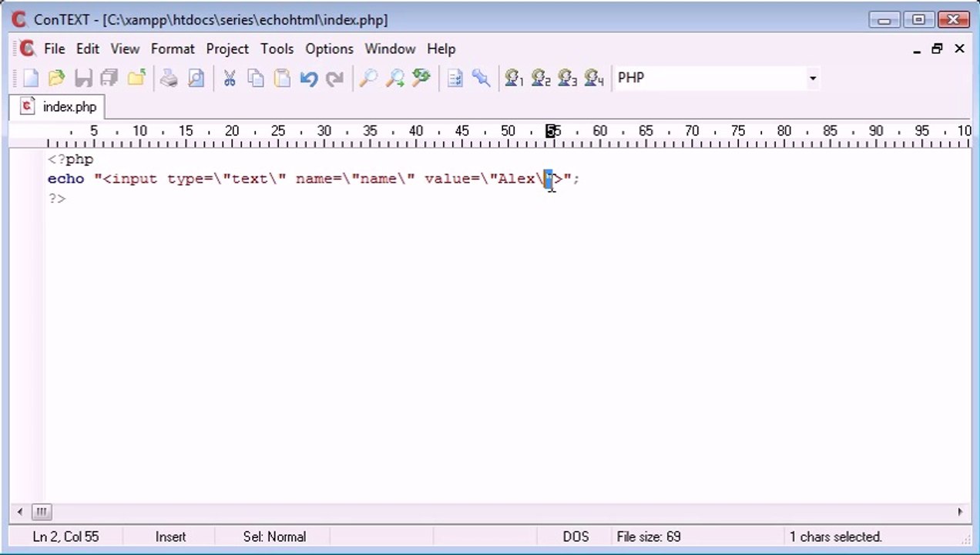Click the Sel: Normal status panel
The width and height of the screenshot is (980, 555).
pos(274,536)
